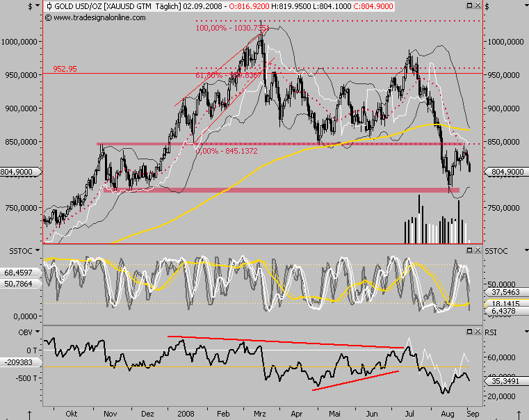Click the up arrow at bottom-left corner

click(30, 415)
